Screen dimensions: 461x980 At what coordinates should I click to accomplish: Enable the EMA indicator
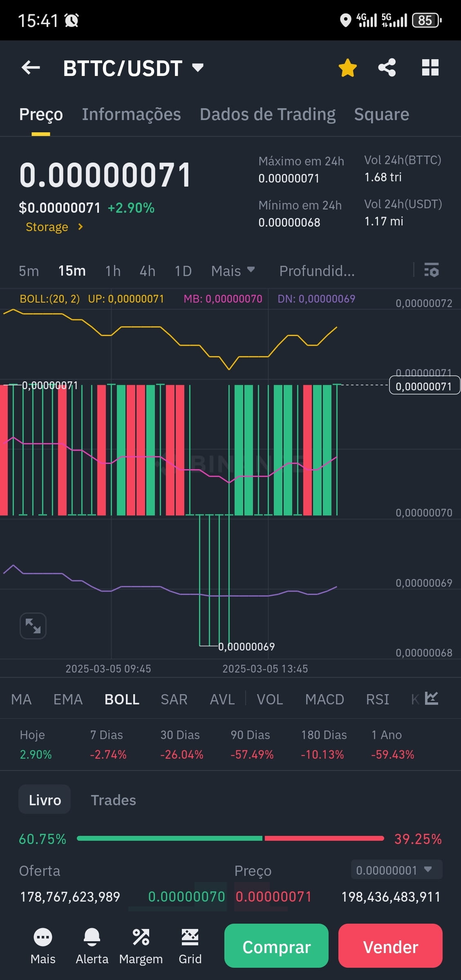coord(68,699)
